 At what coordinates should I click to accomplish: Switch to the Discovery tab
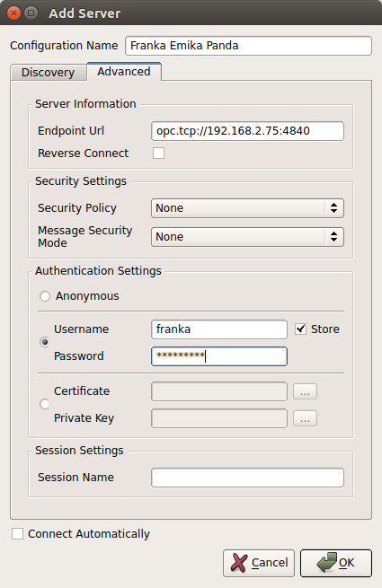coord(49,73)
